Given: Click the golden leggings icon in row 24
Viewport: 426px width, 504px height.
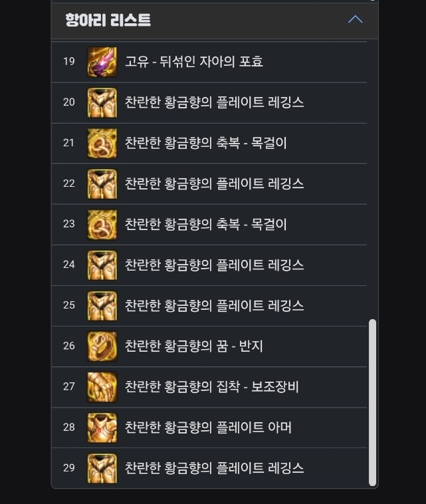Looking at the screenshot, I should pos(102,265).
